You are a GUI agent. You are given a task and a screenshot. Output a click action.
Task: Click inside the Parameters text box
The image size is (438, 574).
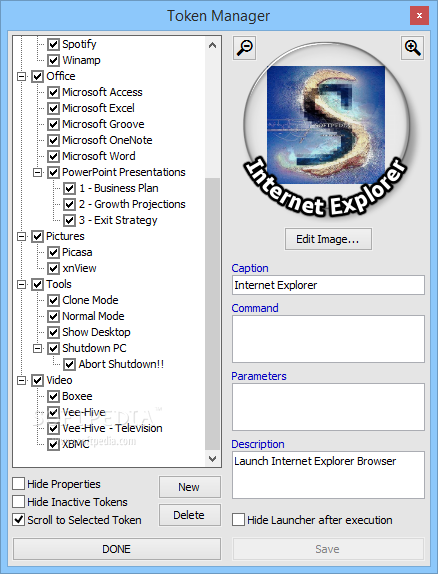(x=328, y=407)
